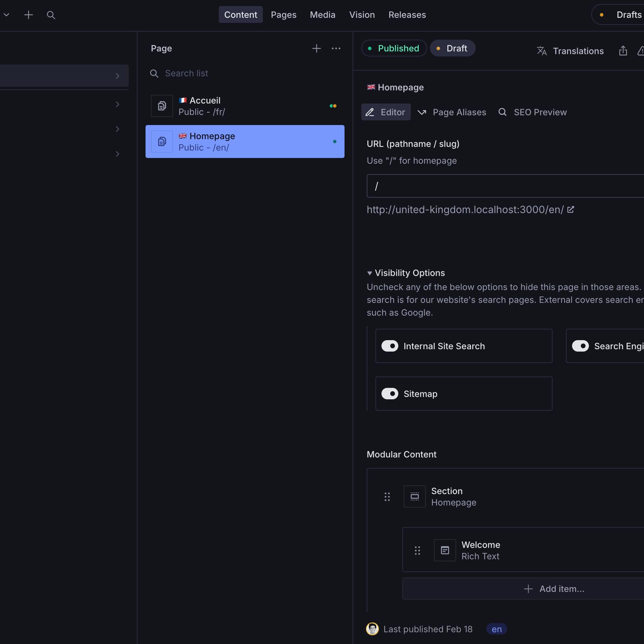Click the Welcome Rich Text block icon
Screen dimensions: 644x644
tap(445, 550)
